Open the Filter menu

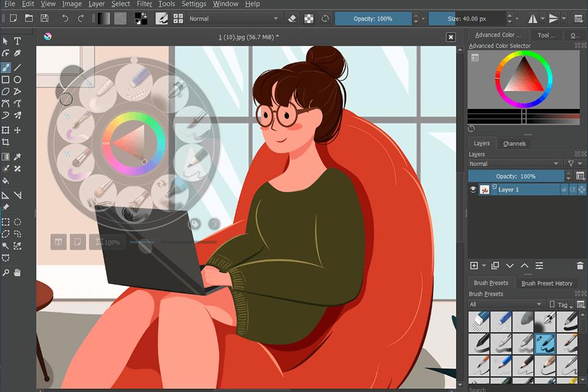(x=145, y=4)
